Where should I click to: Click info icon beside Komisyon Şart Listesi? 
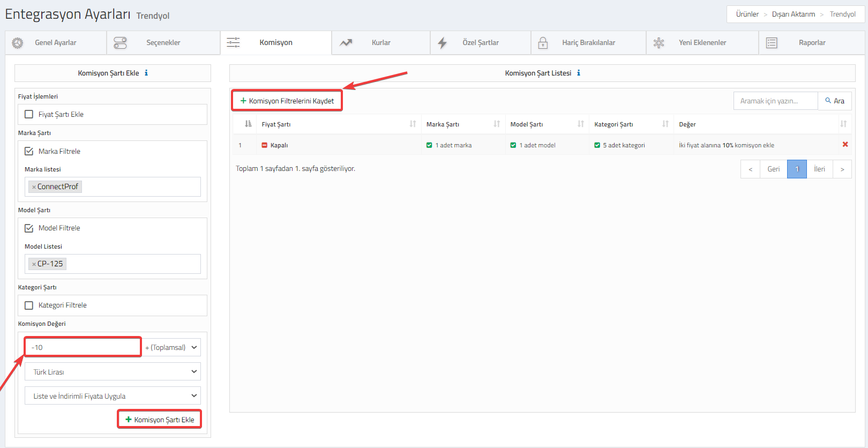[579, 73]
